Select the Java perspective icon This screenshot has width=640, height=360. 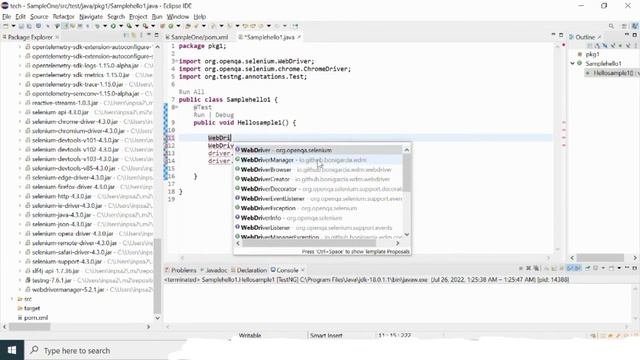pos(635,26)
